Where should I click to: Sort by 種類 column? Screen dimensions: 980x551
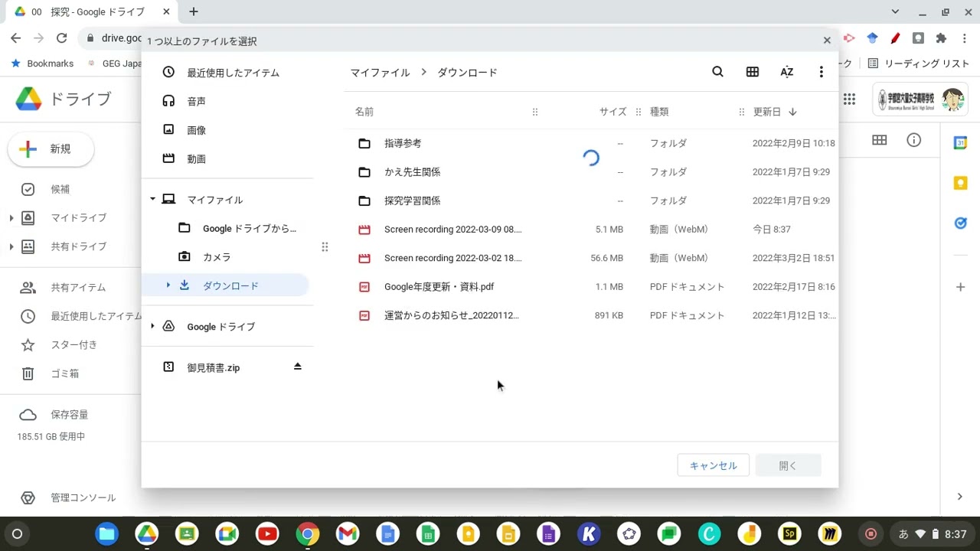(x=659, y=112)
